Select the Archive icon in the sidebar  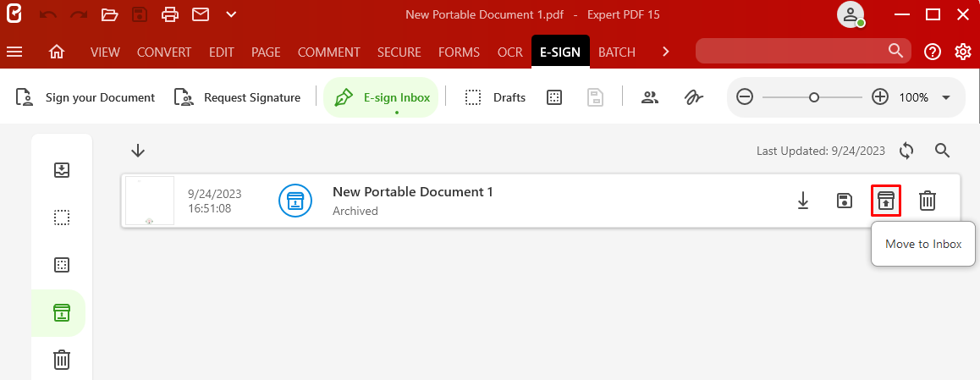tap(61, 313)
